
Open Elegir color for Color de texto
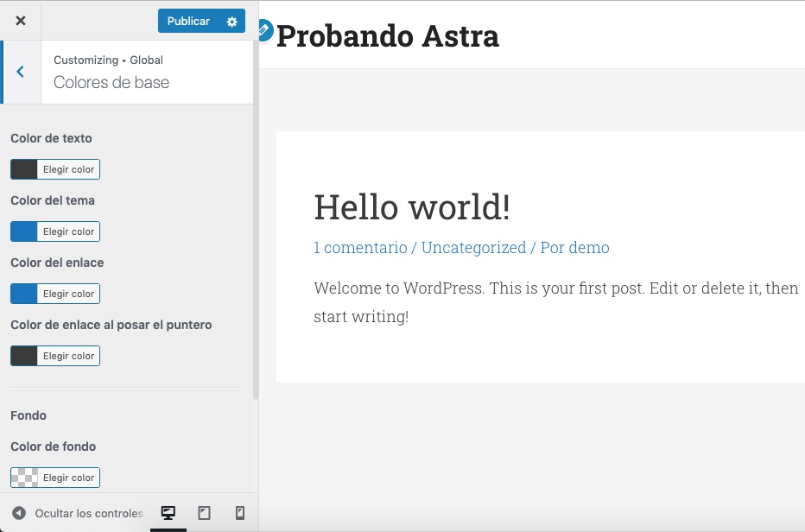pos(68,169)
